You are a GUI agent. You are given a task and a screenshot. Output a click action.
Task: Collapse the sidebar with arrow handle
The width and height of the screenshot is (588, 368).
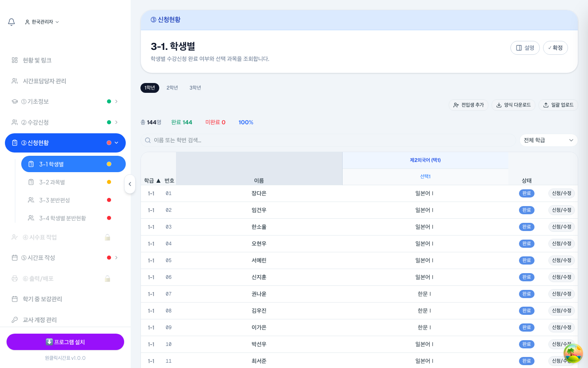click(130, 184)
